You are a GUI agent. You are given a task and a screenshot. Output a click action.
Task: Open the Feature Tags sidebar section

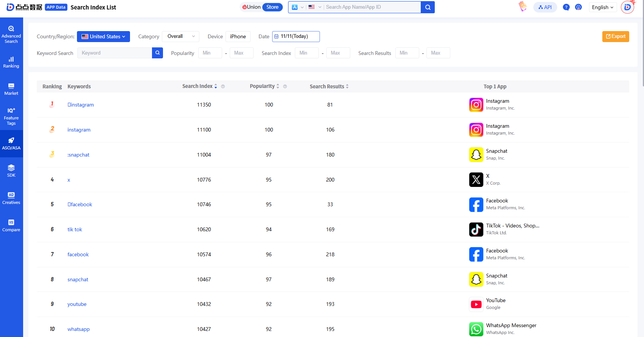pos(11,116)
